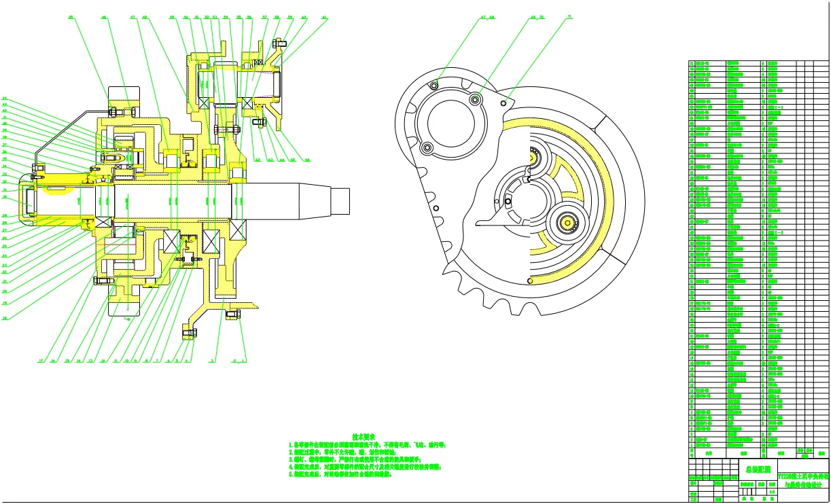831x504 pixels.
Task: Click leader callout number 71 on the end view
Action: [569, 16]
